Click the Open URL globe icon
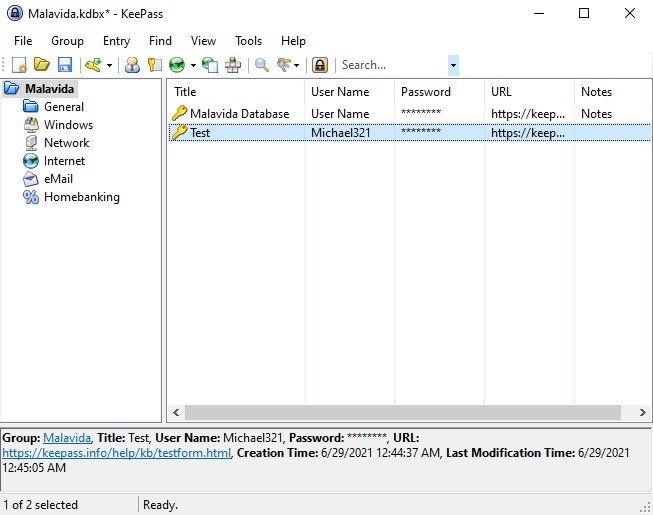Viewport: 653px width, 515px height. click(x=177, y=65)
